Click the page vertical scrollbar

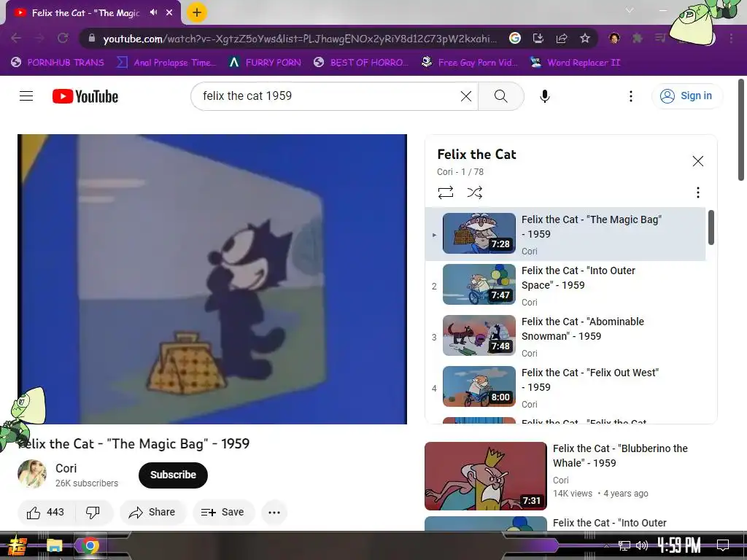(x=741, y=130)
